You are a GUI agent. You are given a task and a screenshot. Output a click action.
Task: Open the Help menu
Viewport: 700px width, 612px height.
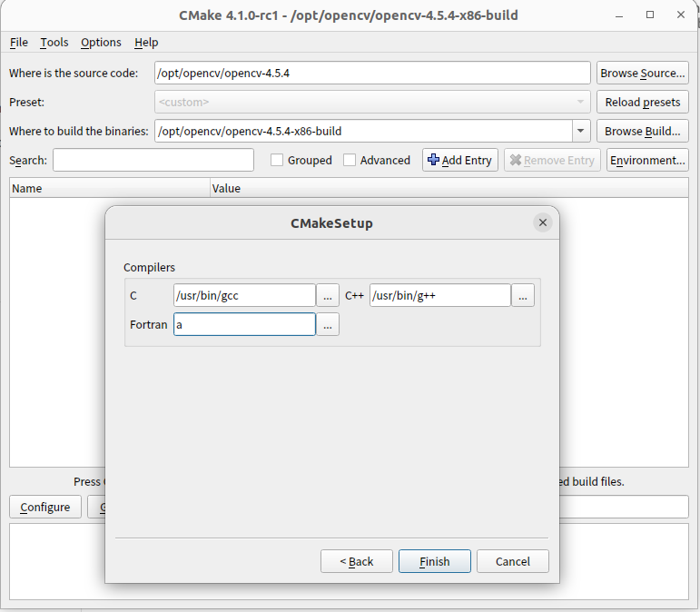146,43
